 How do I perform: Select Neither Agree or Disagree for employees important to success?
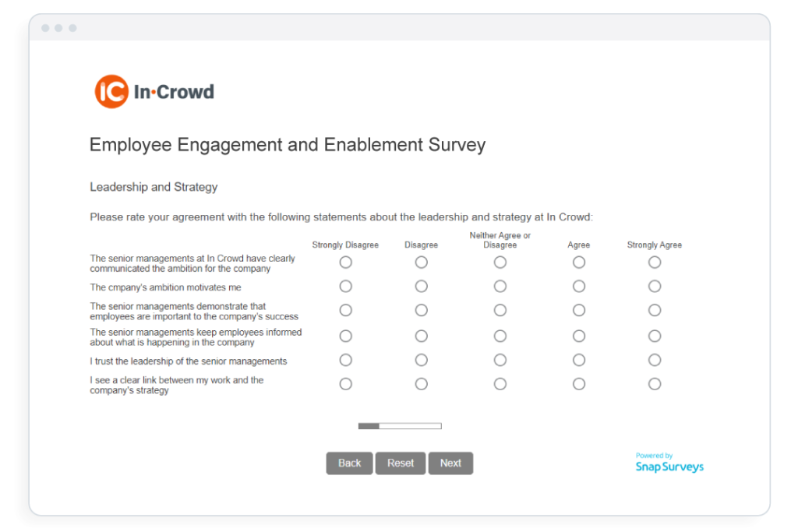(500, 309)
